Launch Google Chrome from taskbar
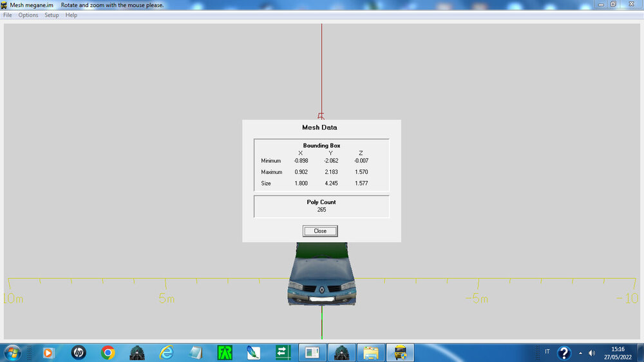The height and width of the screenshot is (362, 644). click(108, 352)
